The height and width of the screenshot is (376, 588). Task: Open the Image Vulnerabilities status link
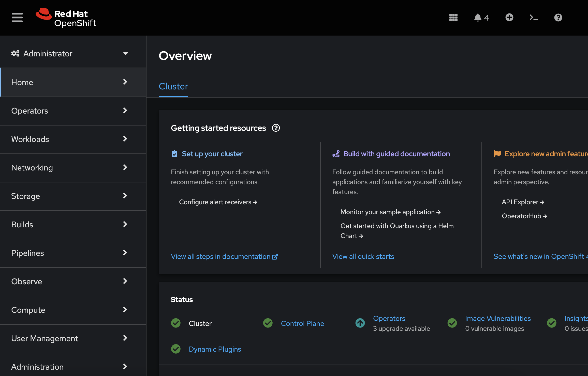(498, 318)
